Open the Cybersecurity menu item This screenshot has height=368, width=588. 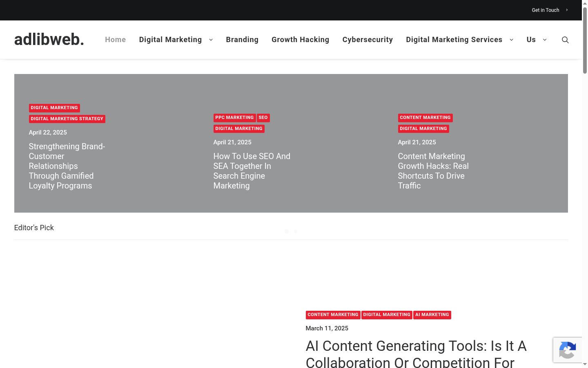[x=367, y=40]
